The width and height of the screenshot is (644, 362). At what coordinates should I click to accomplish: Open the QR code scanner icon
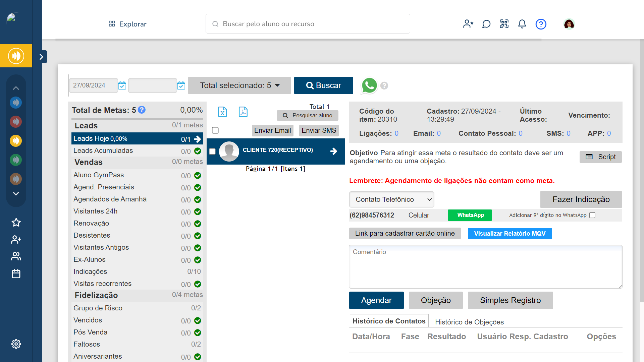tap(504, 24)
